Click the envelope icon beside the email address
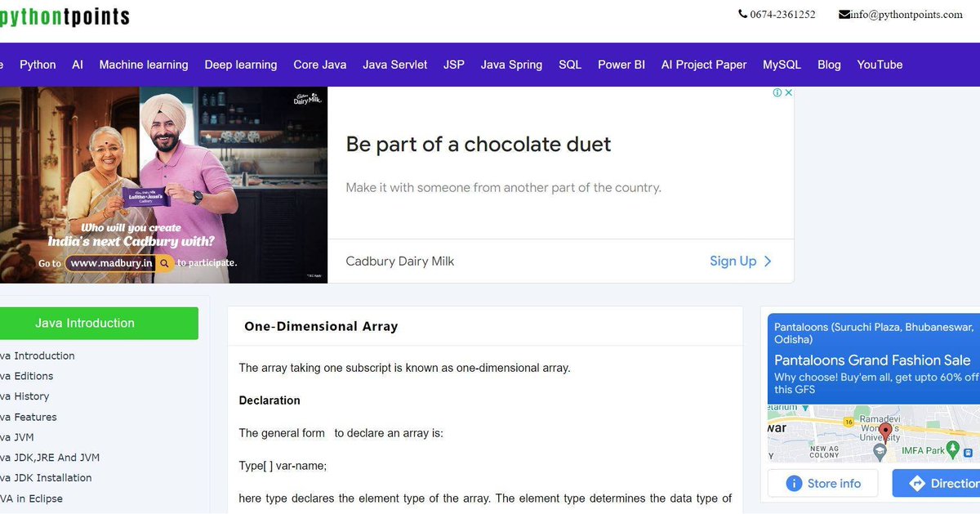Image resolution: width=980 pixels, height=514 pixels. click(x=844, y=14)
